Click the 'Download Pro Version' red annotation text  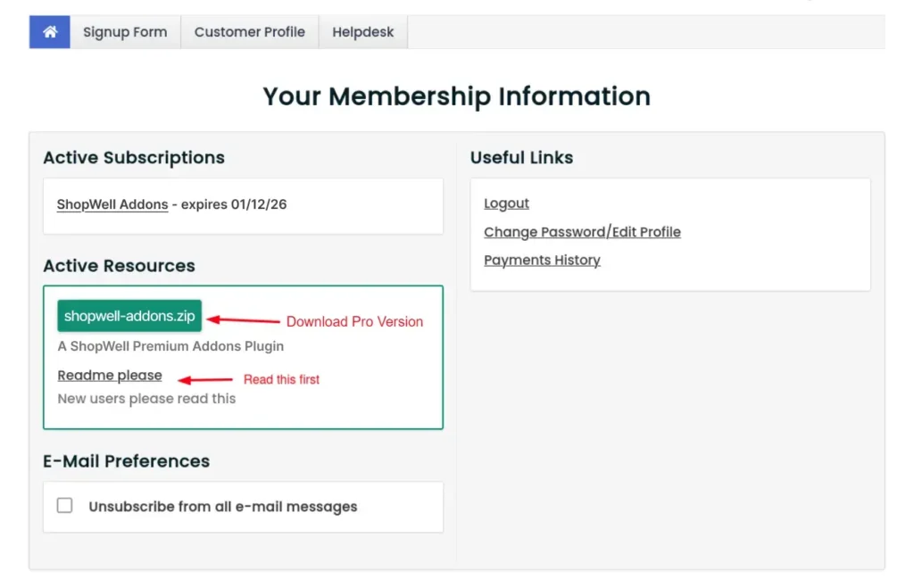pos(354,321)
